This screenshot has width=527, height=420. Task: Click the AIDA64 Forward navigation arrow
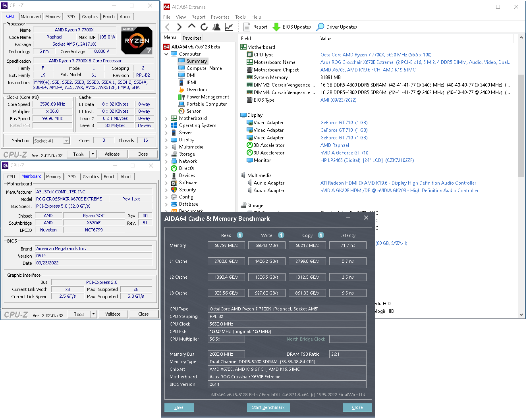[179, 27]
